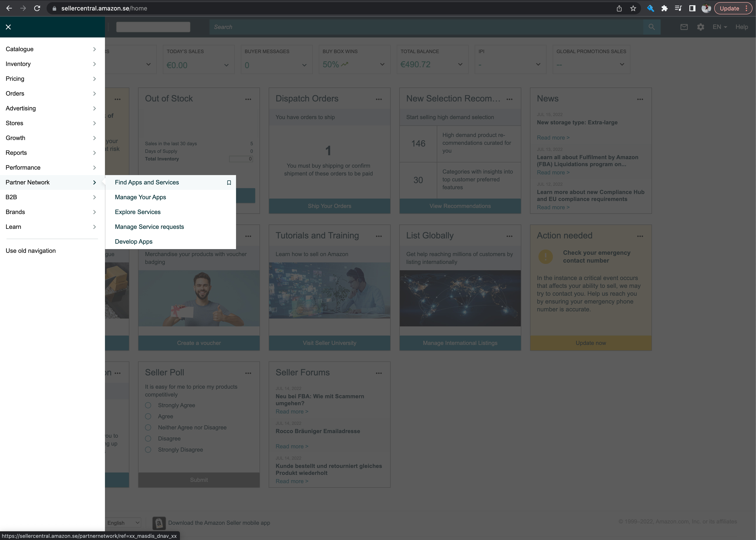Open the Action needed card options menu
The height and width of the screenshot is (540, 756).
640,236
